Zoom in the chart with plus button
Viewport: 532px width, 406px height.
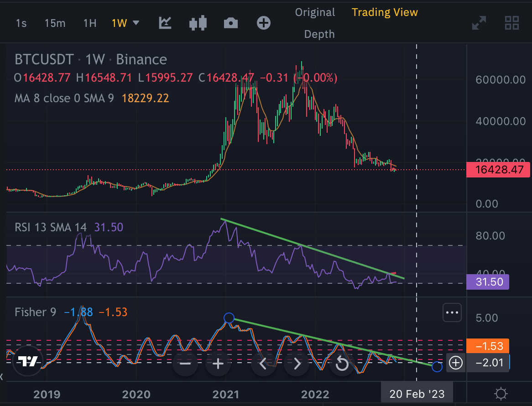pyautogui.click(x=218, y=364)
